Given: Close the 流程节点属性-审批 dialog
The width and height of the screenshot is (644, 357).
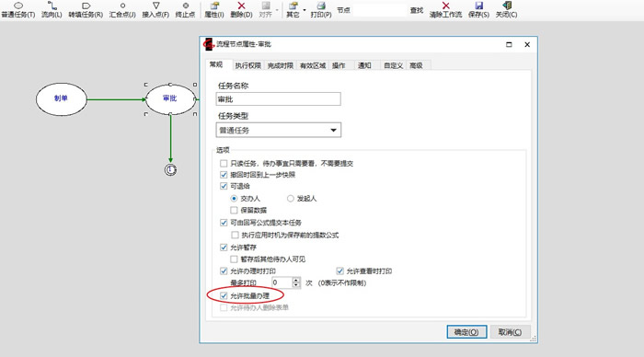Looking at the screenshot, I should pyautogui.click(x=527, y=44).
